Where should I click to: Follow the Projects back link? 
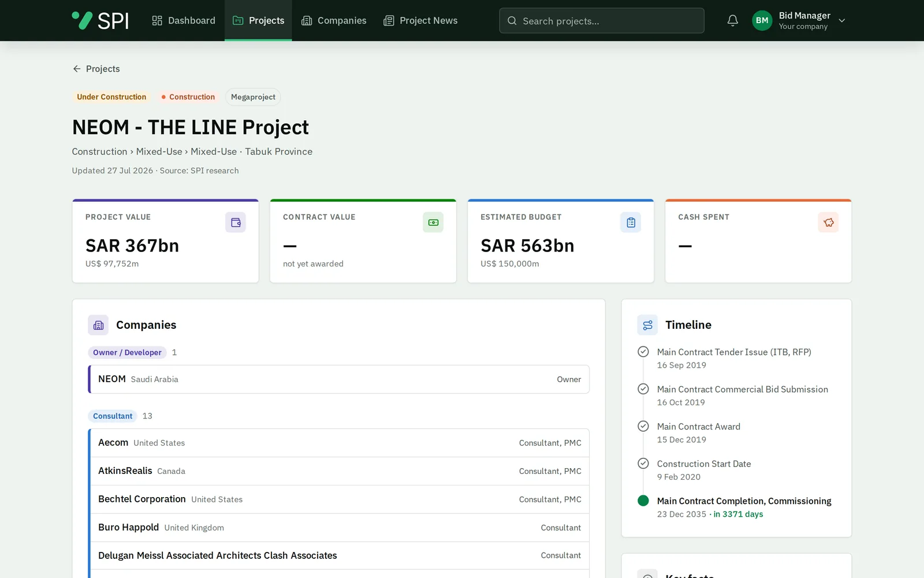96,69
